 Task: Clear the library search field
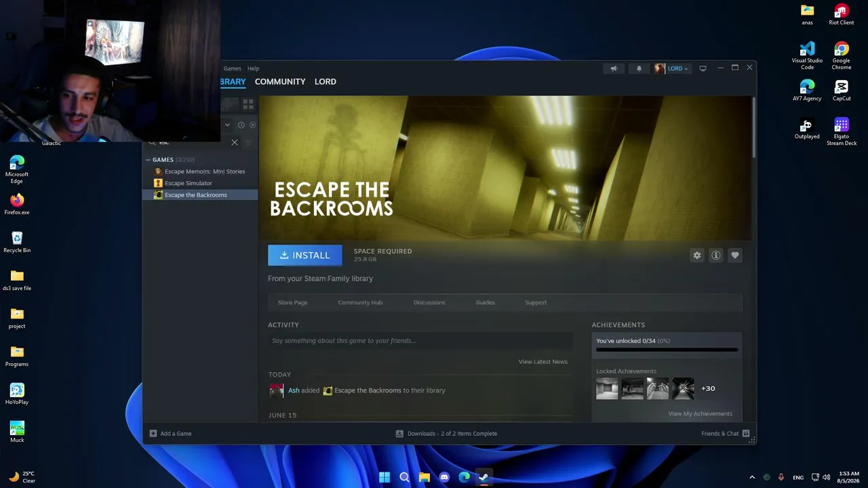click(235, 142)
